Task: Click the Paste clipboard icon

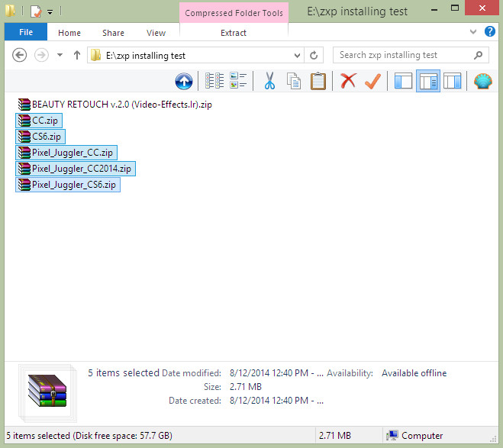Action: click(x=318, y=81)
